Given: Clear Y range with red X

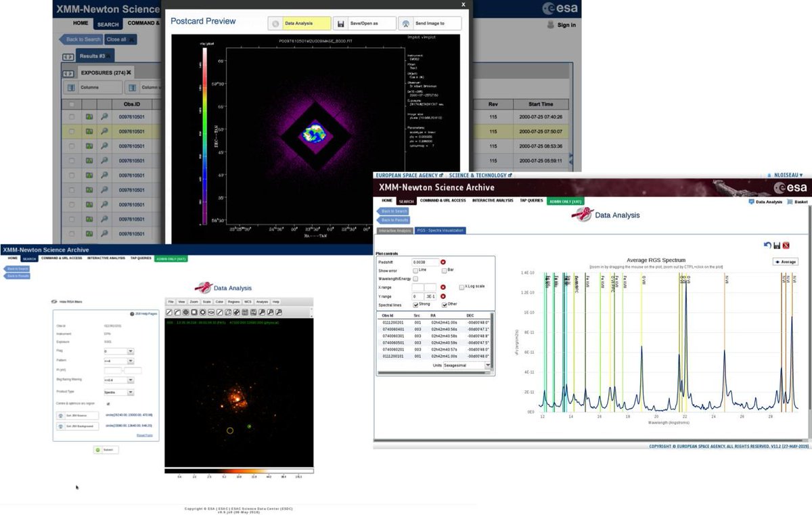Looking at the screenshot, I should (443, 296).
